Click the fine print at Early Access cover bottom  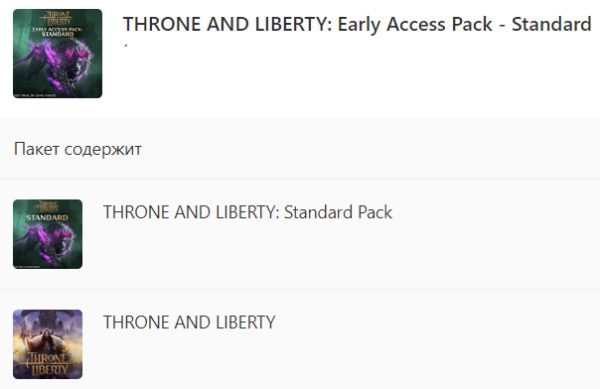(35, 95)
